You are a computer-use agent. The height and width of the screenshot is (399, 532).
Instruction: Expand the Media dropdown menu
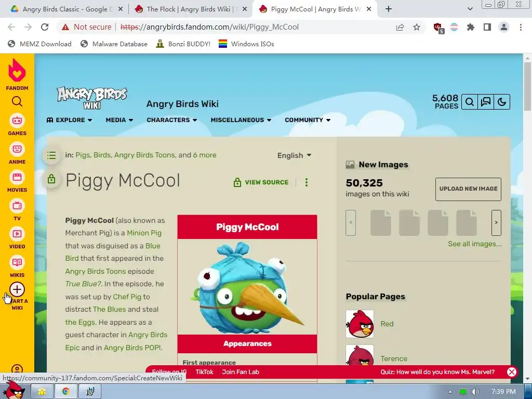coord(119,120)
